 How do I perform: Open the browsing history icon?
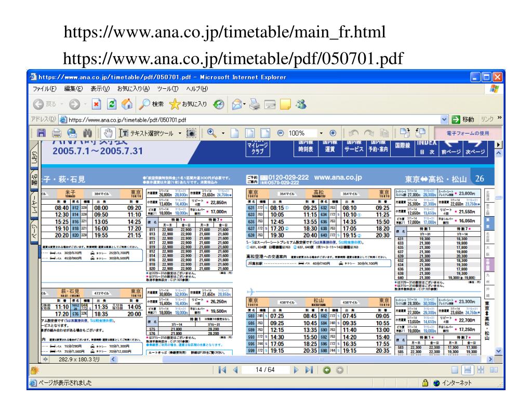[219, 104]
